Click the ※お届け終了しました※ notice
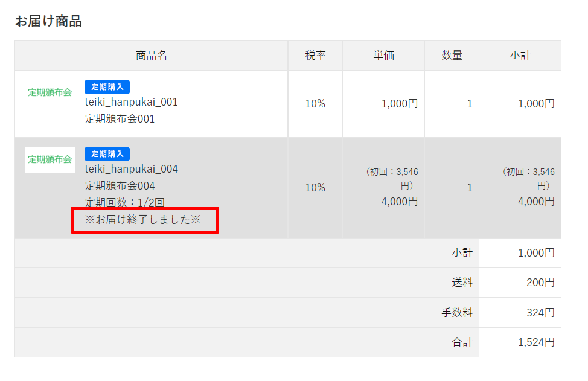This screenshot has height=381, width=588. (x=142, y=220)
